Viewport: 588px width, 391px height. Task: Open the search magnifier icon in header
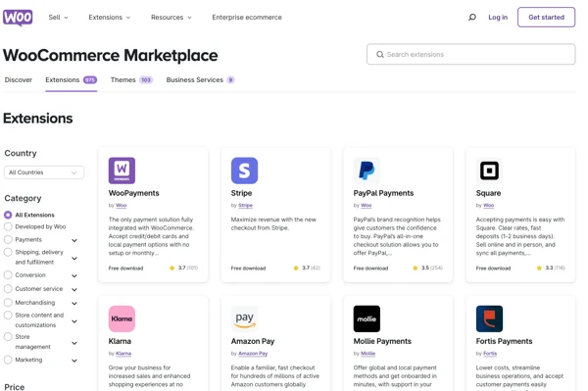(472, 18)
